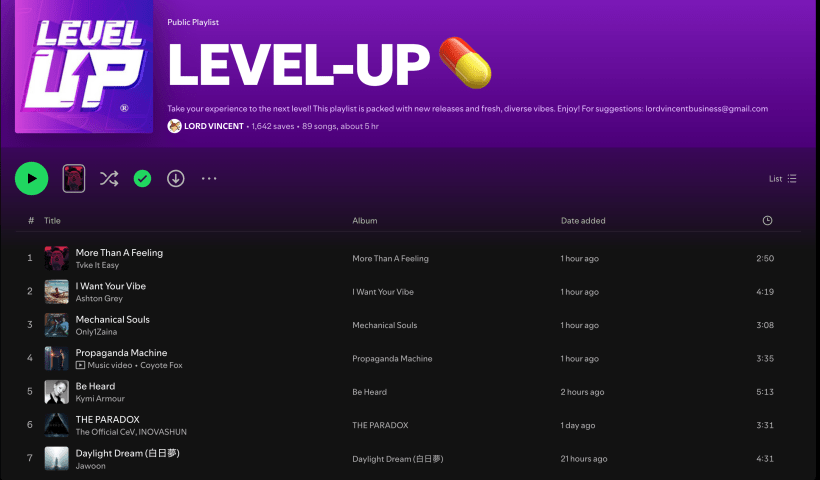Sort by the Date added column header
The width and height of the screenshot is (820, 480).
582,220
